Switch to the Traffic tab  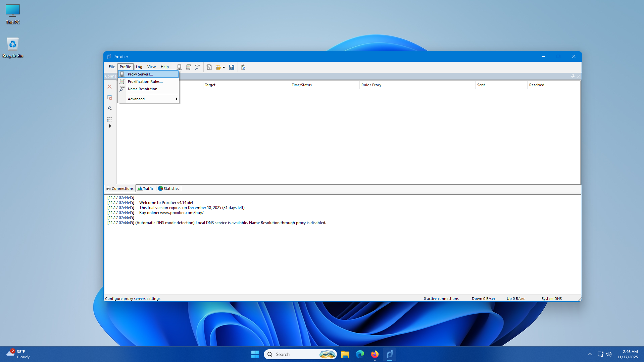(146, 189)
